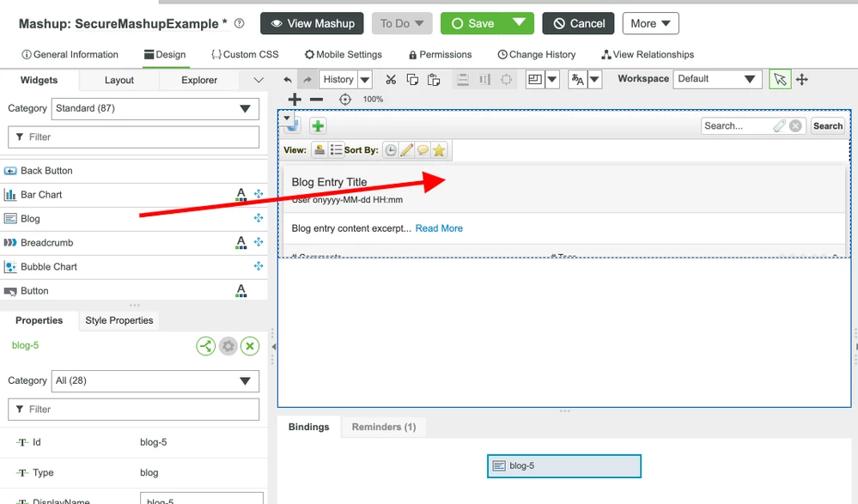
Task: Click the localization language icon
Action: (x=578, y=79)
